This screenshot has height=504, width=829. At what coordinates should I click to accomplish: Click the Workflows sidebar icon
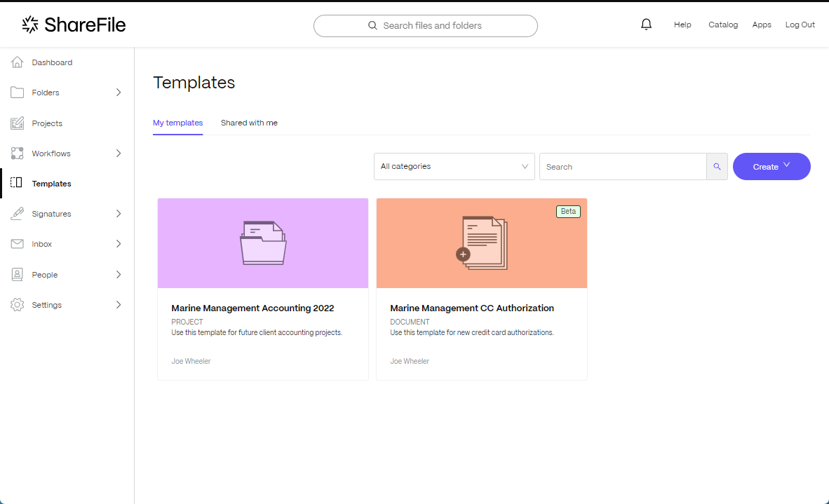pos(17,154)
